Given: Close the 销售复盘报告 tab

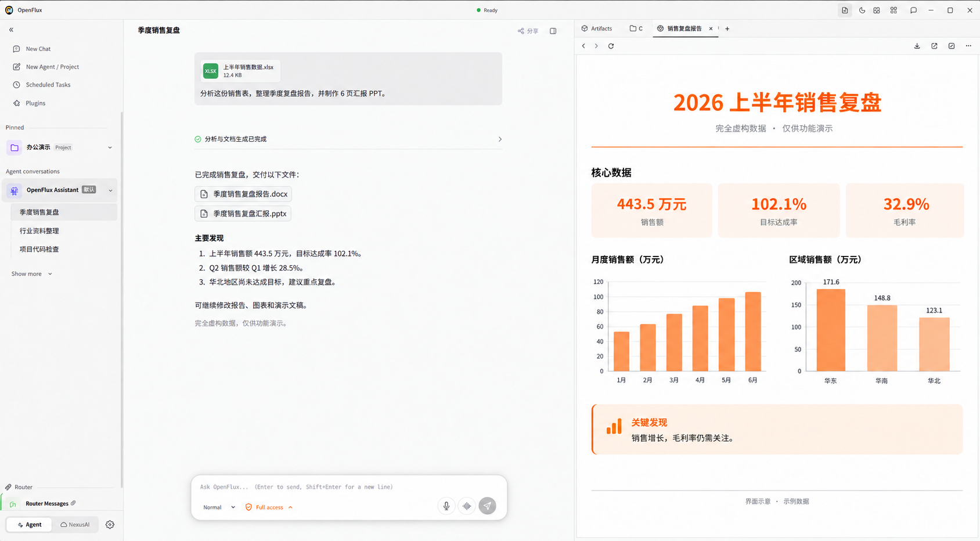Looking at the screenshot, I should coord(711,28).
